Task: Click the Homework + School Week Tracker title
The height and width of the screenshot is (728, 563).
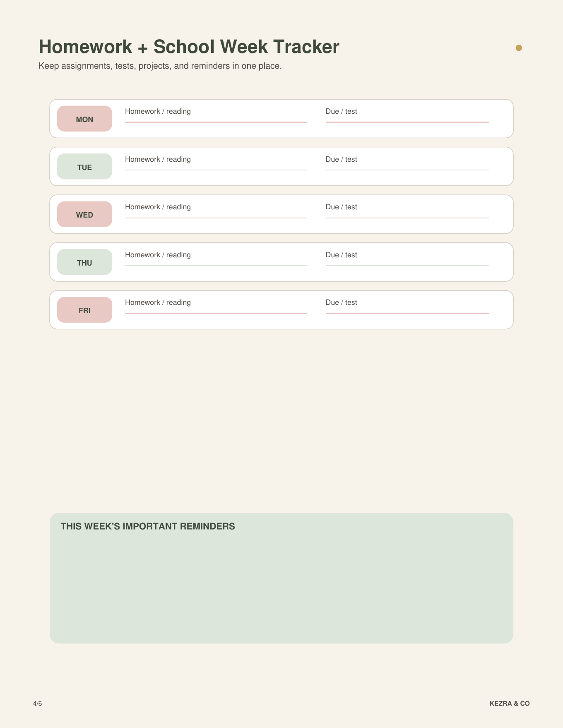Action: [189, 47]
